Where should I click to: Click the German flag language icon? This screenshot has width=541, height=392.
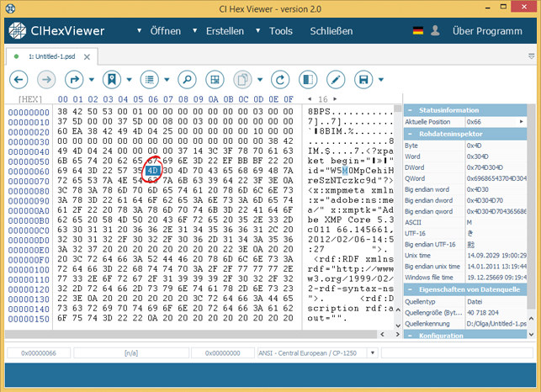(418, 31)
